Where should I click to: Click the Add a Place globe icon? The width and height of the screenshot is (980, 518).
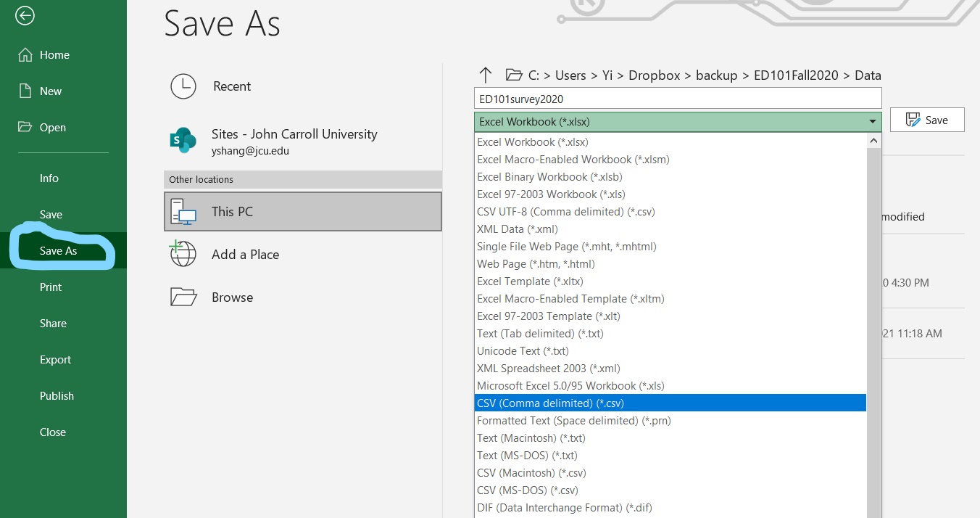click(x=183, y=255)
